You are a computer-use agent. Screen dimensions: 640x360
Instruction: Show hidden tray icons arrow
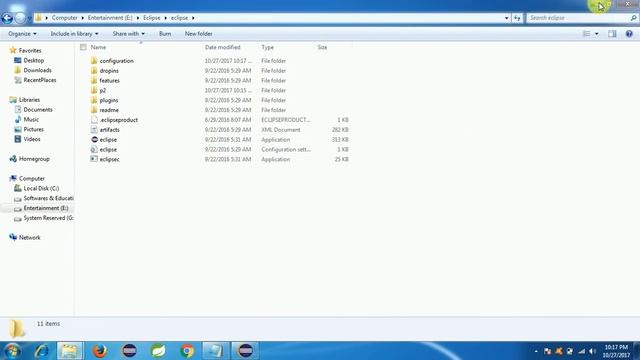[536, 351]
